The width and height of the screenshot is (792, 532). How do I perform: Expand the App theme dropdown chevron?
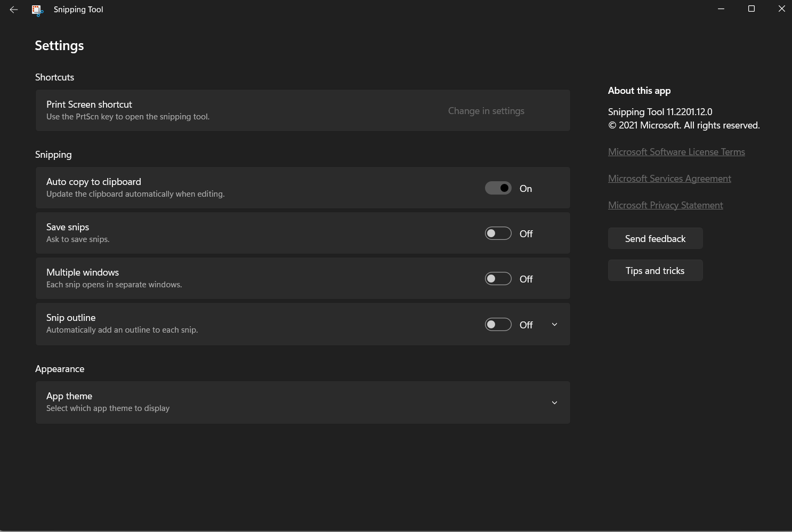(x=554, y=402)
